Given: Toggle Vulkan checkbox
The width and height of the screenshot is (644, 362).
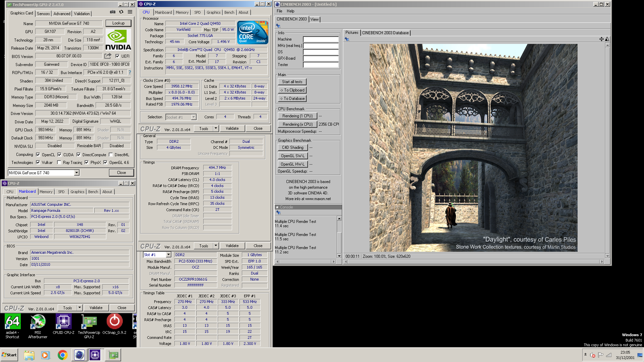Looking at the screenshot, I should click(38, 163).
